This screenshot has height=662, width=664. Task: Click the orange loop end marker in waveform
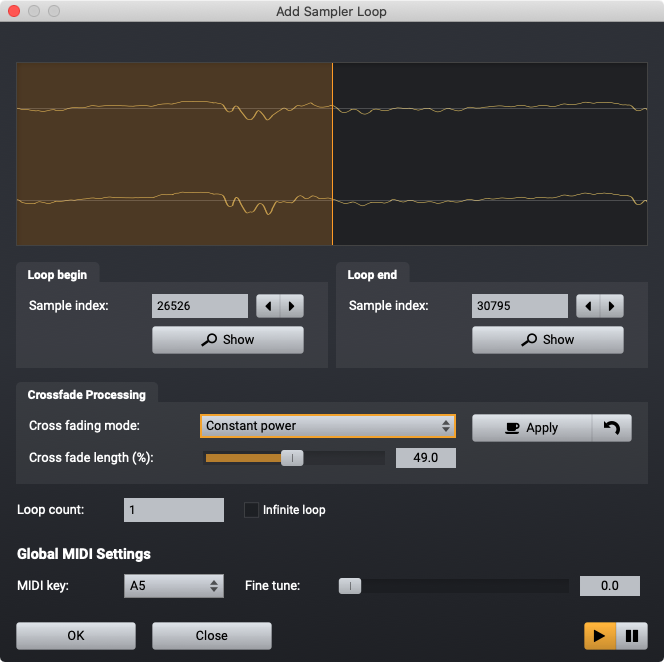[332, 155]
